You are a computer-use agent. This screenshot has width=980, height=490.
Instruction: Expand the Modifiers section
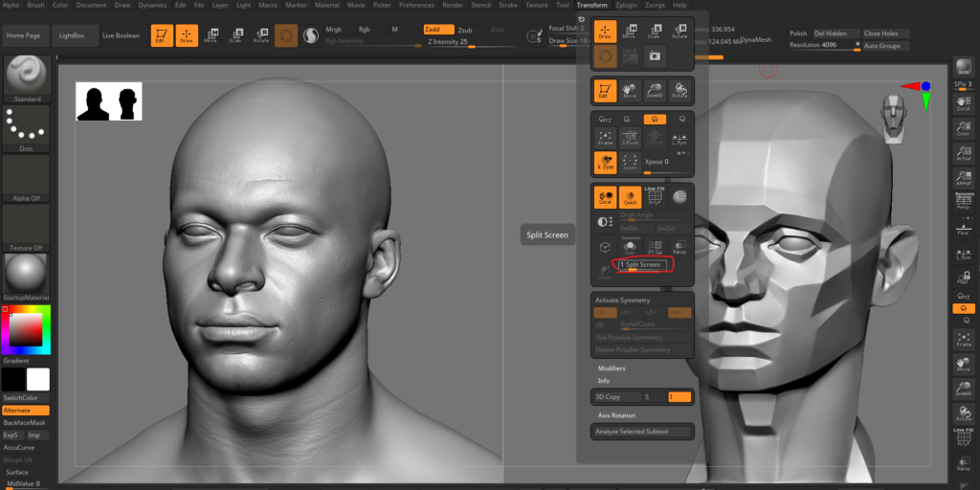(612, 368)
